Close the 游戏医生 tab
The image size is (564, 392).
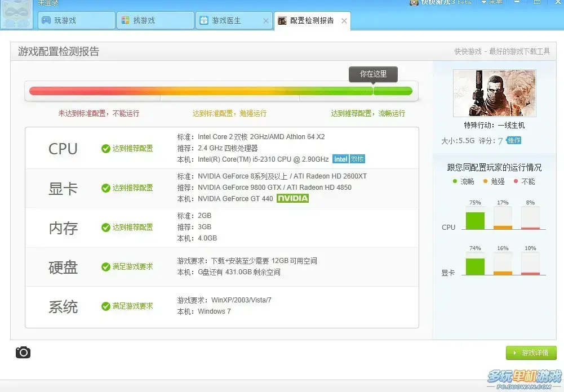[x=266, y=21]
